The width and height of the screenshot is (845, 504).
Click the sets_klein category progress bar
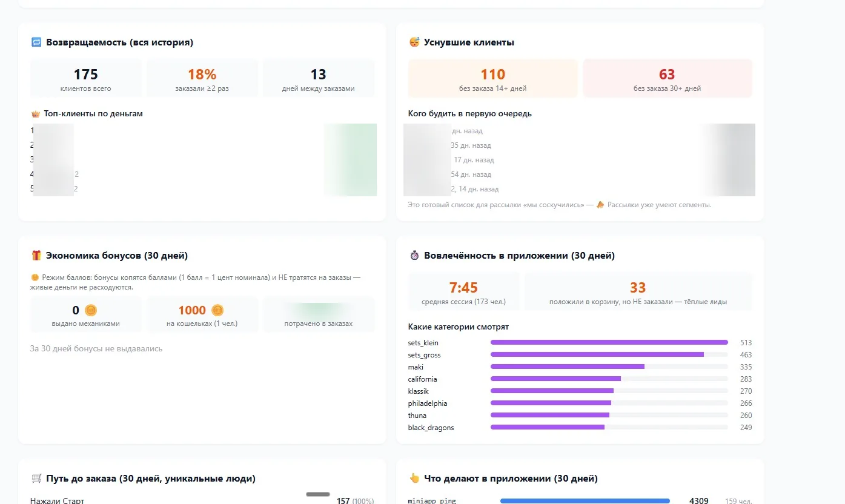click(609, 343)
